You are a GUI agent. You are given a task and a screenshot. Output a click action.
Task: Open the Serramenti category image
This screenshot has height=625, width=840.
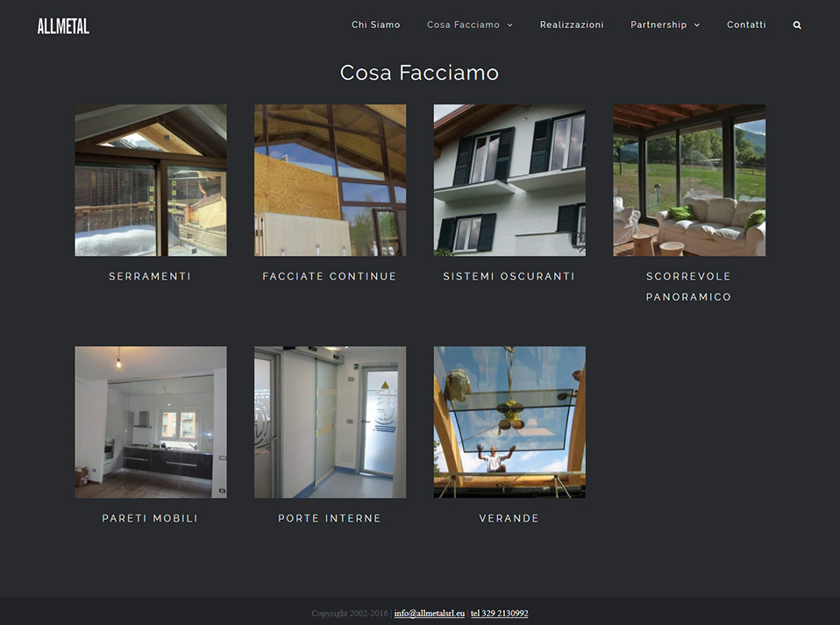150,180
